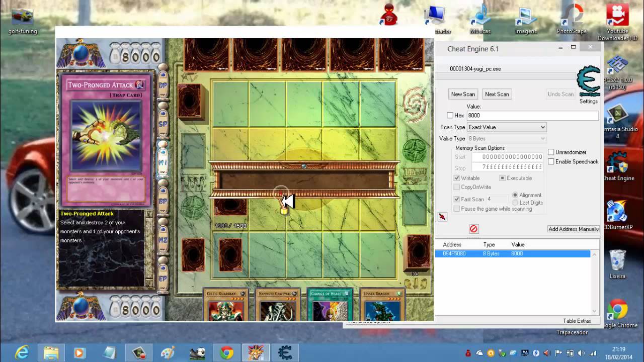This screenshot has height=362, width=644.
Task: Select Celtic Guardian card in hand
Action: point(225,304)
